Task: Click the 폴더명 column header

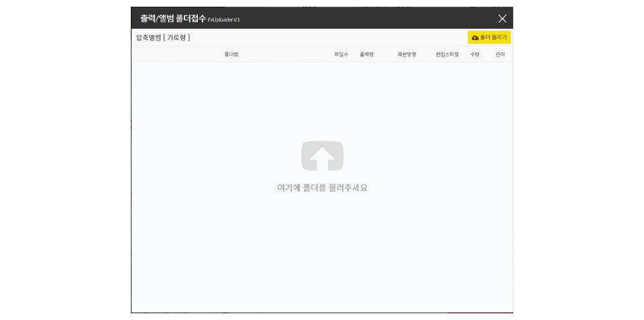Action: click(x=231, y=54)
